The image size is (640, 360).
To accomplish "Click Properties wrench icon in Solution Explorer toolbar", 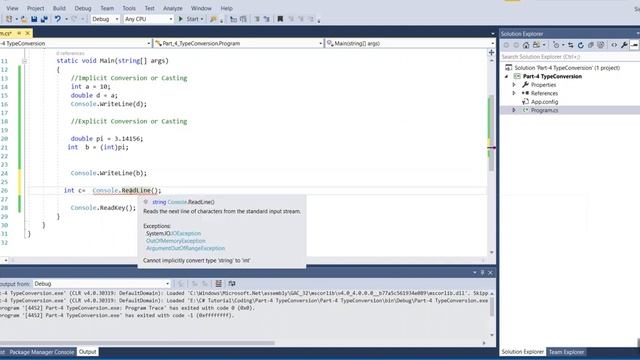I will [624, 45].
